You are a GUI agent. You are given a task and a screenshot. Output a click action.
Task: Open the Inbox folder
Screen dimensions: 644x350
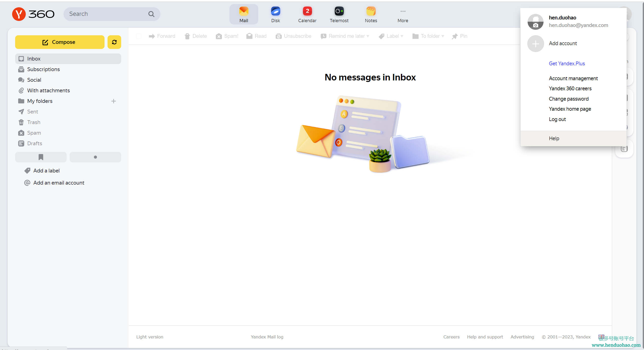[68, 59]
